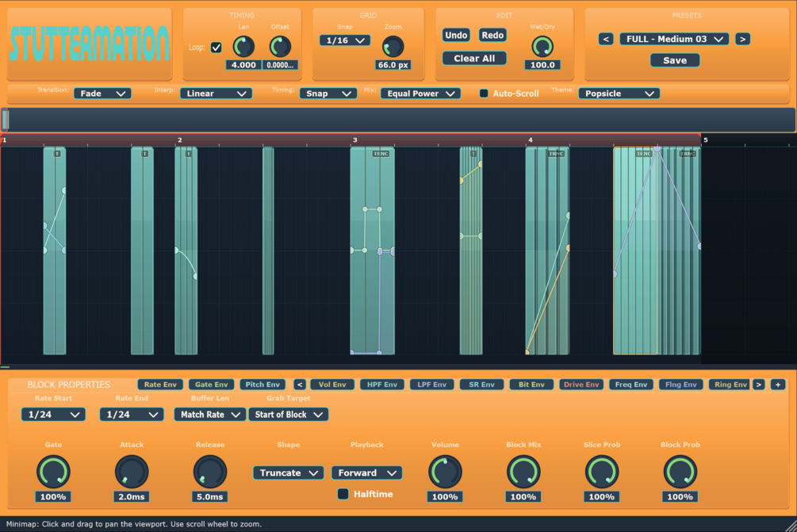The width and height of the screenshot is (797, 532).
Task: Adjust the Gate knob
Action: click(x=53, y=472)
